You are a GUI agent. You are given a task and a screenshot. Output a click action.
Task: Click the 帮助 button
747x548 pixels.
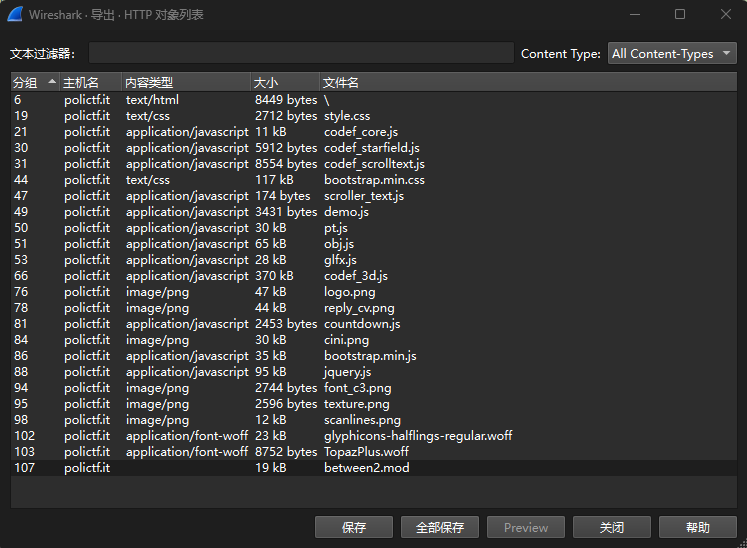pos(698,527)
